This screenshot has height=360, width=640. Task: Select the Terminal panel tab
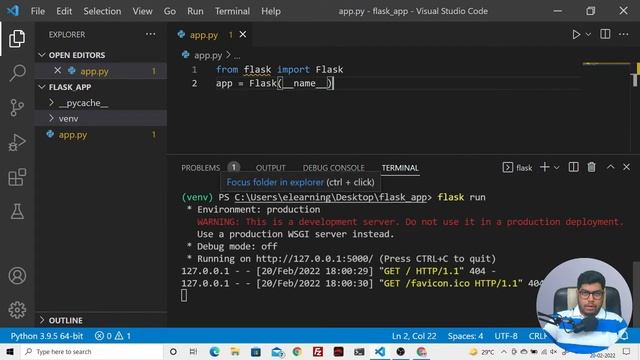pos(400,168)
